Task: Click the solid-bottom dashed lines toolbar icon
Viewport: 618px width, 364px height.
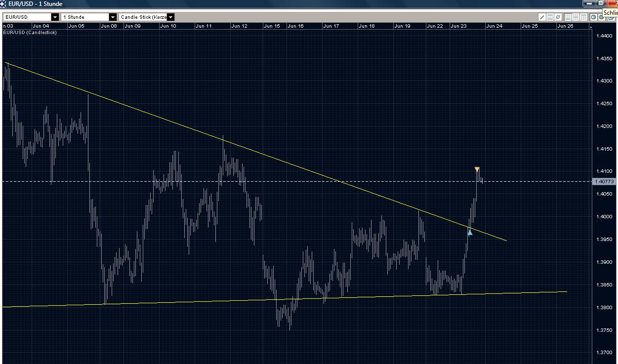Action: point(568,17)
